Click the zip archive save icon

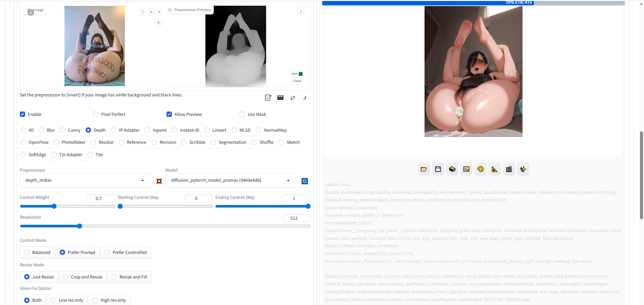tap(452, 169)
